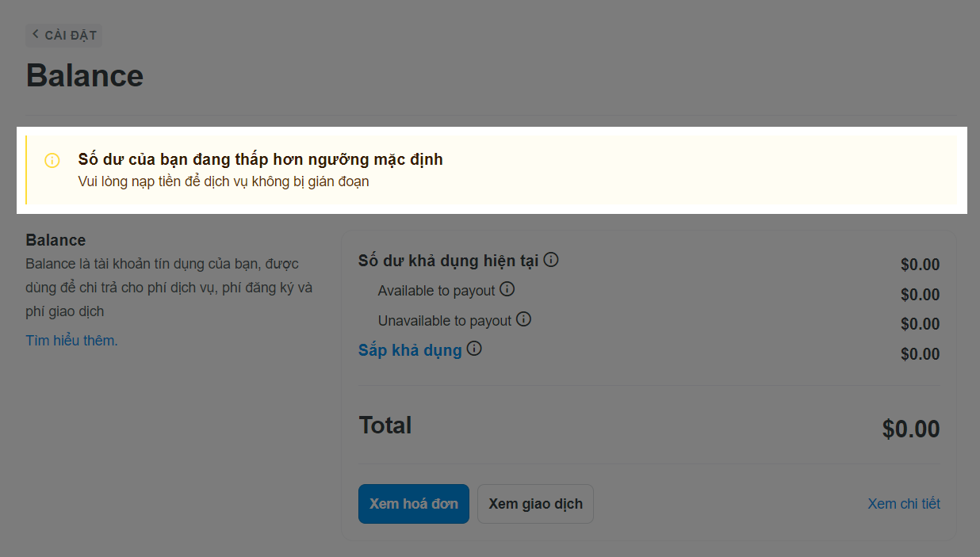Click the Available to payout label
The image size is (980, 557).
(436, 291)
